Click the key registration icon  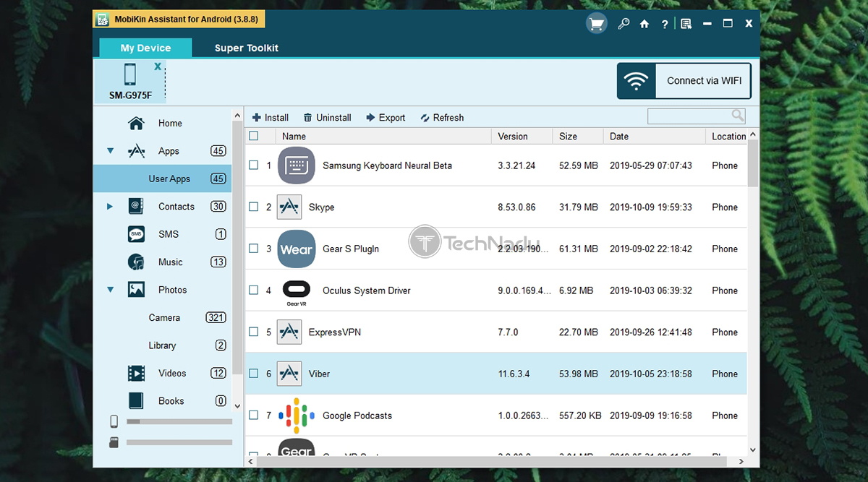pyautogui.click(x=623, y=24)
